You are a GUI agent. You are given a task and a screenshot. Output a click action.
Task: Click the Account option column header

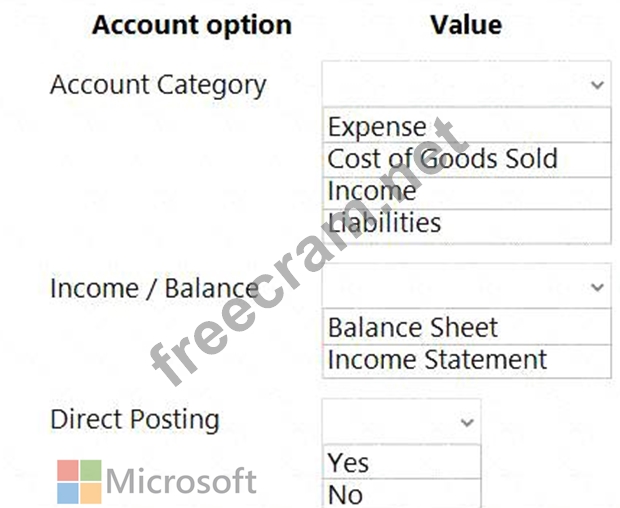(192, 25)
